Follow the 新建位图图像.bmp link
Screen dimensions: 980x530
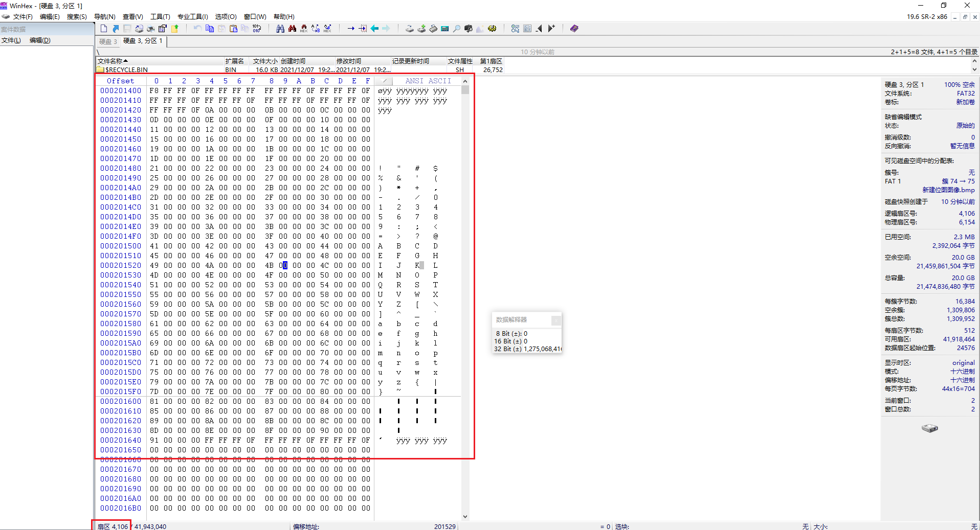pos(948,190)
